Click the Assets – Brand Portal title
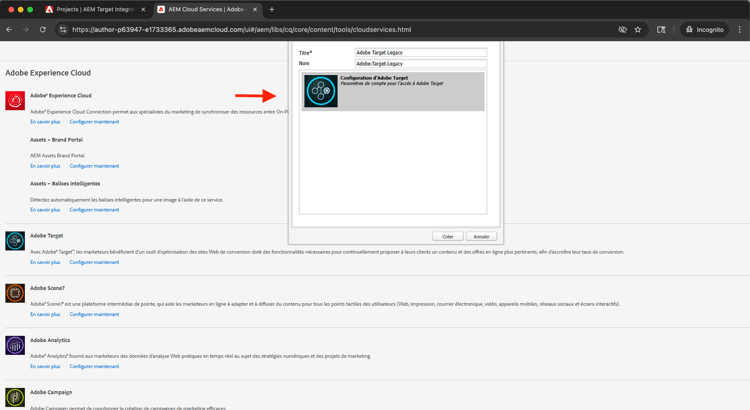The width and height of the screenshot is (750, 410). coord(56,140)
